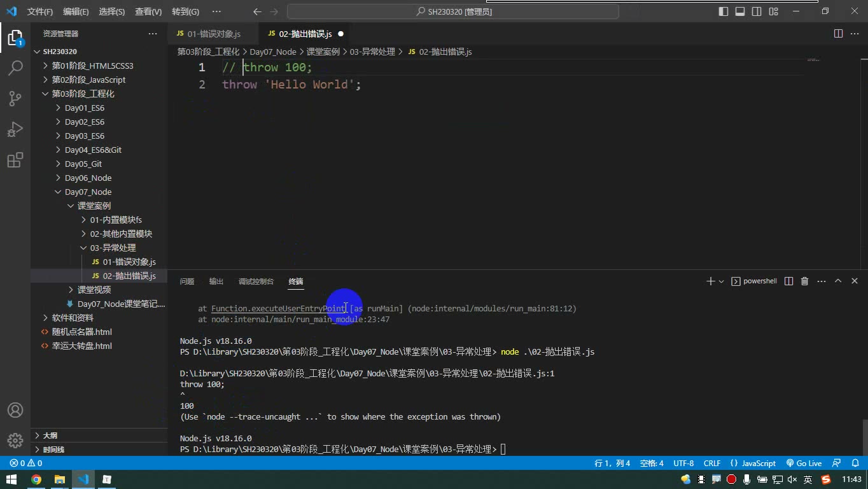Open the Extensions view

tap(15, 160)
